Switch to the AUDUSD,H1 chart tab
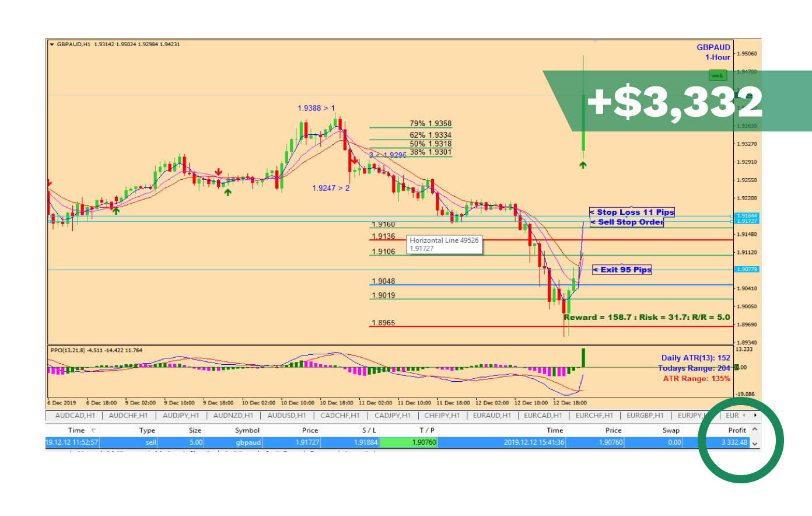 pyautogui.click(x=286, y=416)
